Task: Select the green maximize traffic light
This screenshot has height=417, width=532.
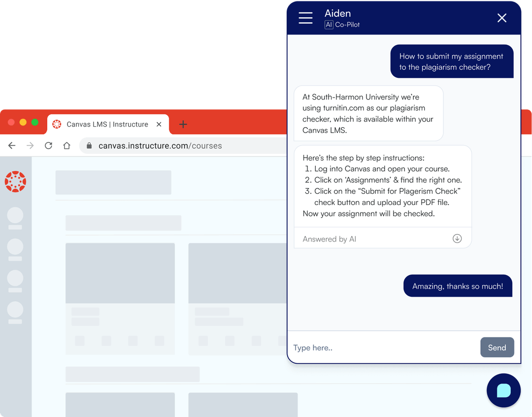Action: pos(34,122)
